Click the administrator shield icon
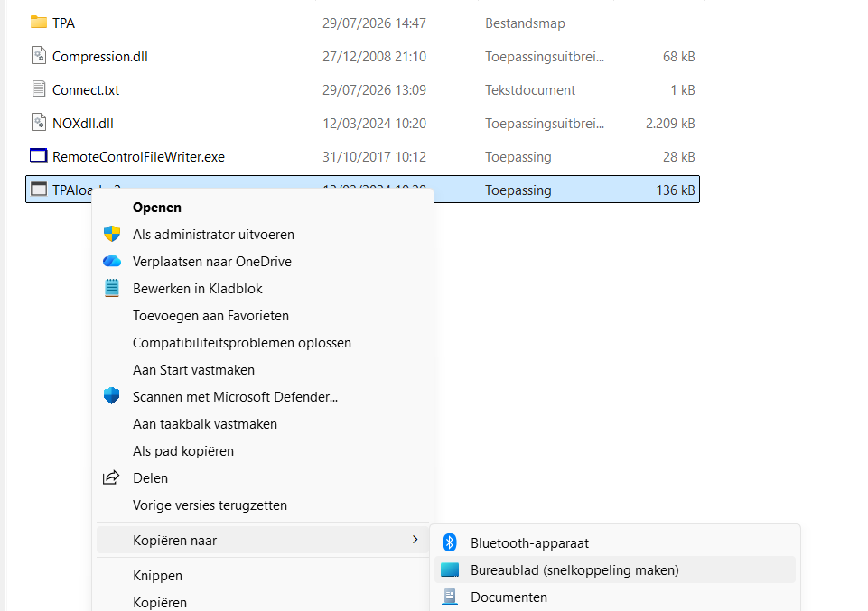The height and width of the screenshot is (611, 868). [112, 234]
